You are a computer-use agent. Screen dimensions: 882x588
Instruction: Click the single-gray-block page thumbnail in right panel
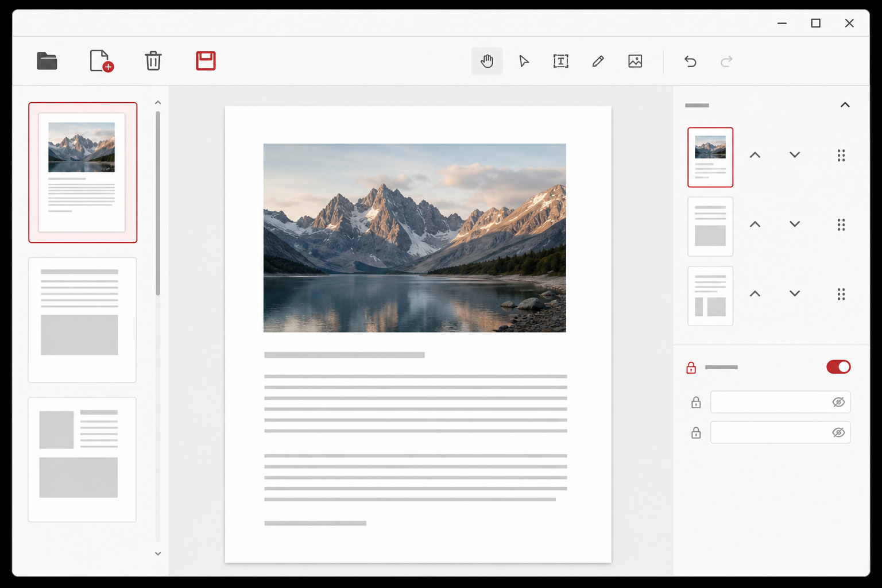(710, 227)
